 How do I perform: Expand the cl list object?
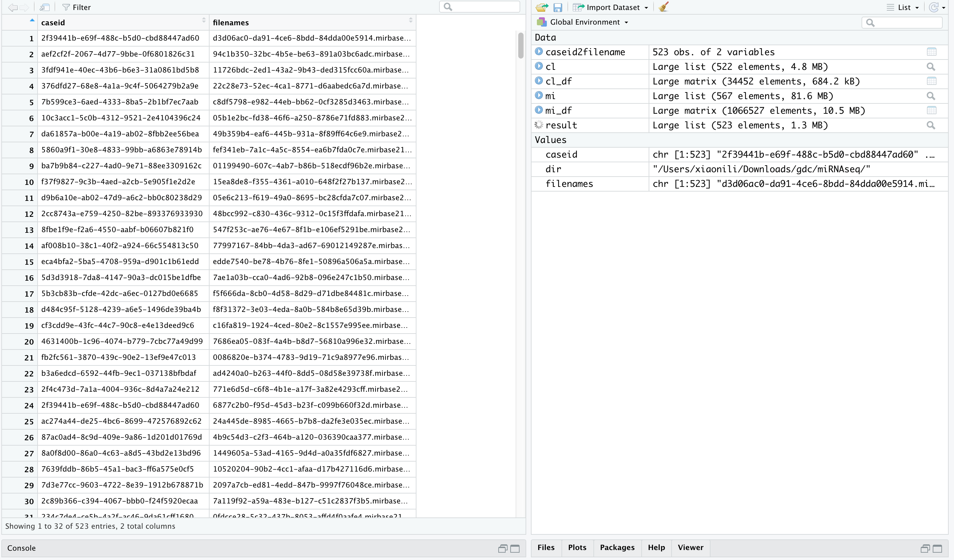coord(539,66)
